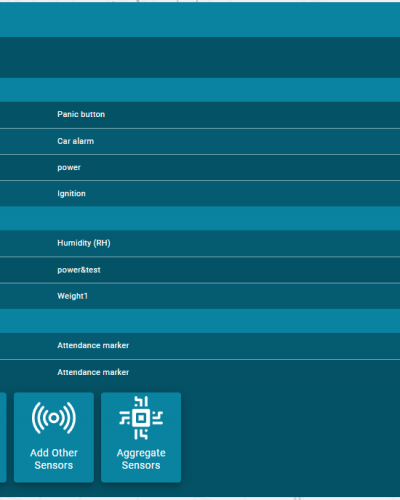Click the chip icon on Aggregate Sensors

[141, 418]
